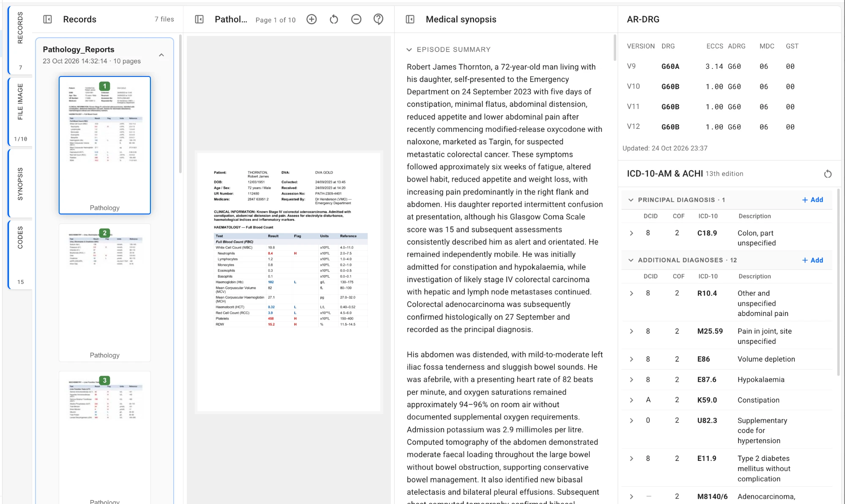The width and height of the screenshot is (845, 504).
Task: Collapse the PRINCIPAL DIAGNOSIS section
Action: (x=631, y=200)
